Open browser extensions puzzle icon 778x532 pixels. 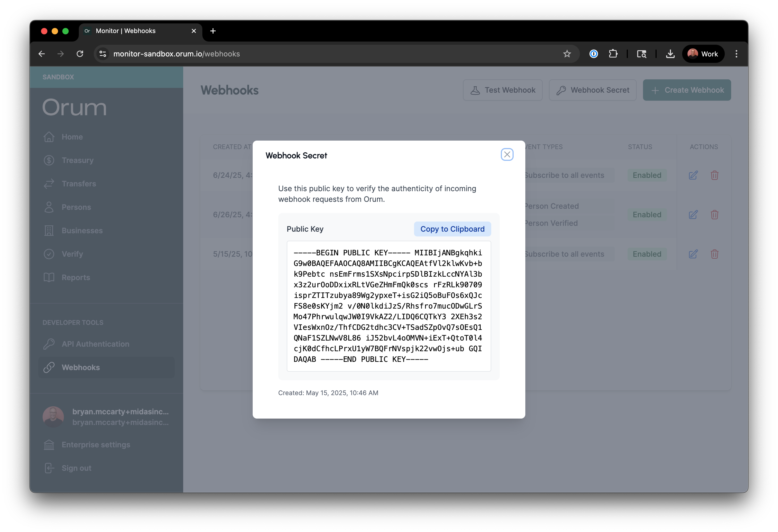click(613, 54)
